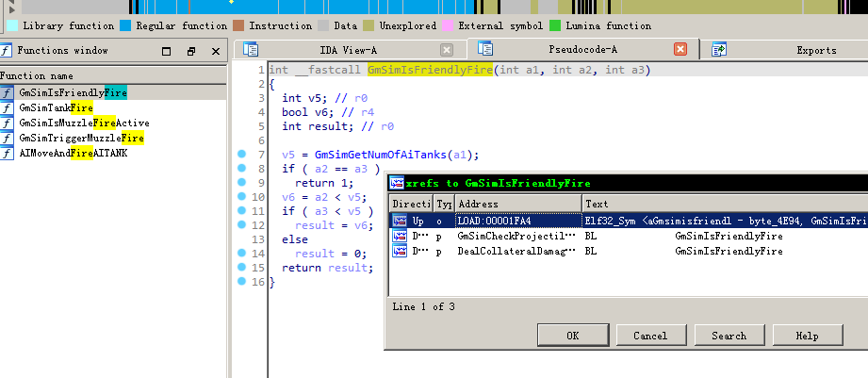Click 'return 1;' on line 9

324,183
